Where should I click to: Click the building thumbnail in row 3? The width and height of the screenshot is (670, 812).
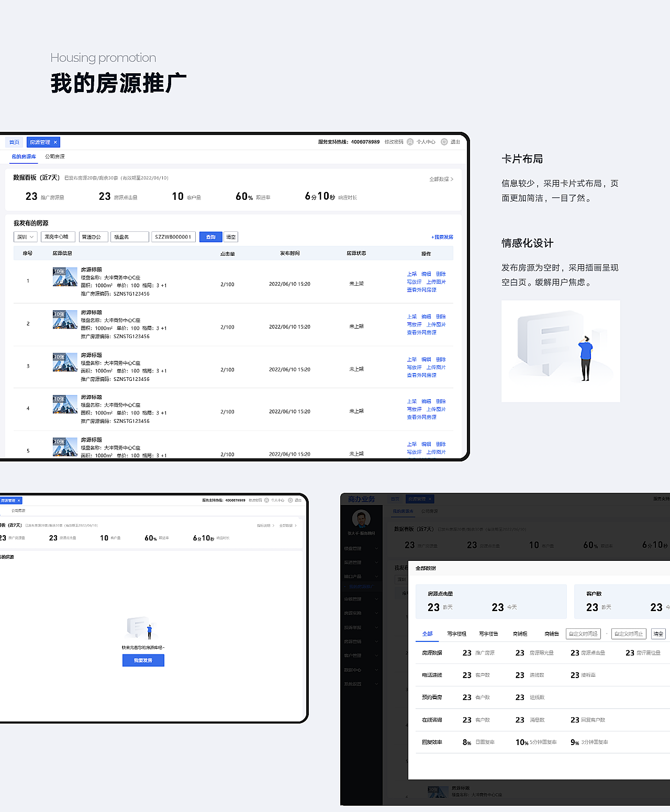click(65, 362)
